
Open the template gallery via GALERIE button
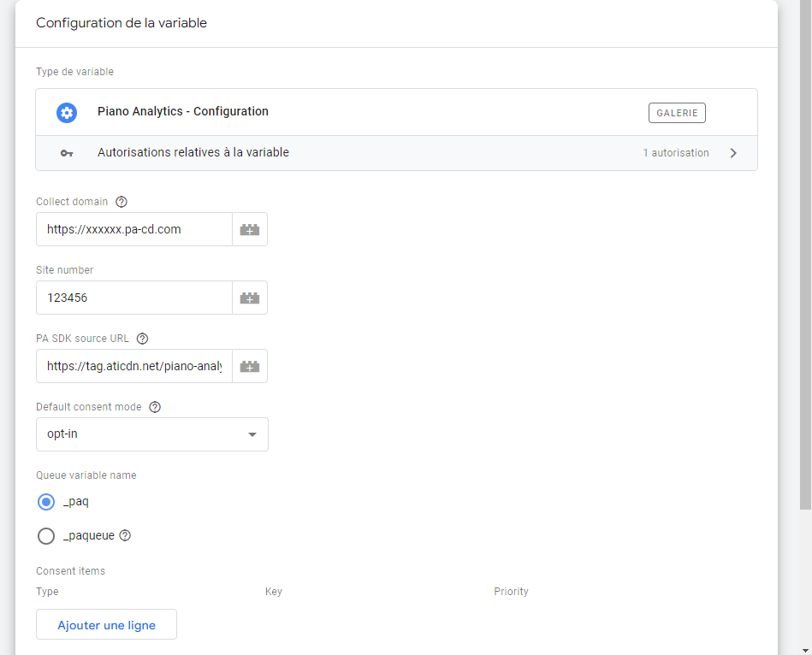[676, 112]
